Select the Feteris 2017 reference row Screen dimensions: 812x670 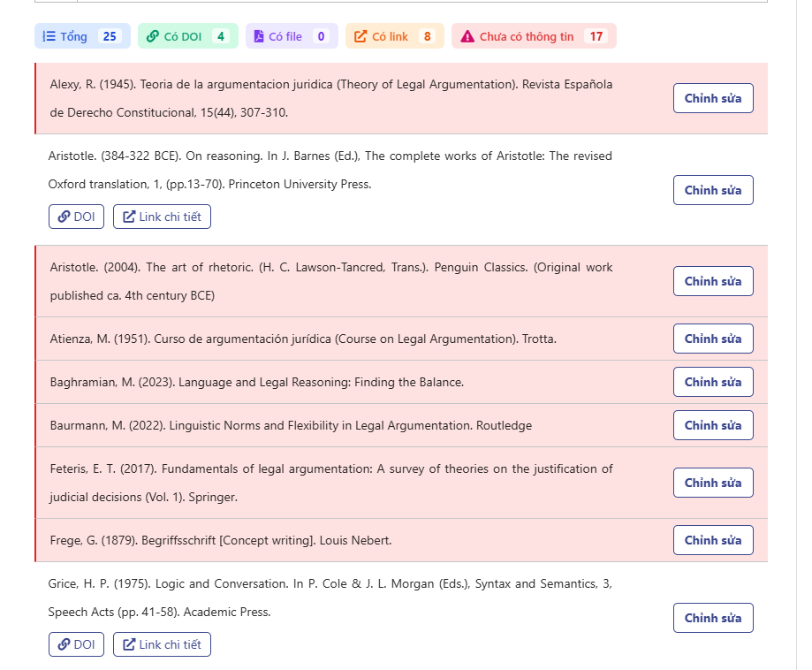tap(331, 483)
